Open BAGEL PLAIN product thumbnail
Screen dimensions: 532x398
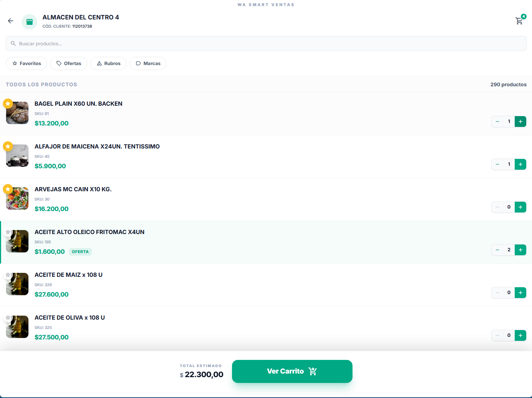coord(17,113)
